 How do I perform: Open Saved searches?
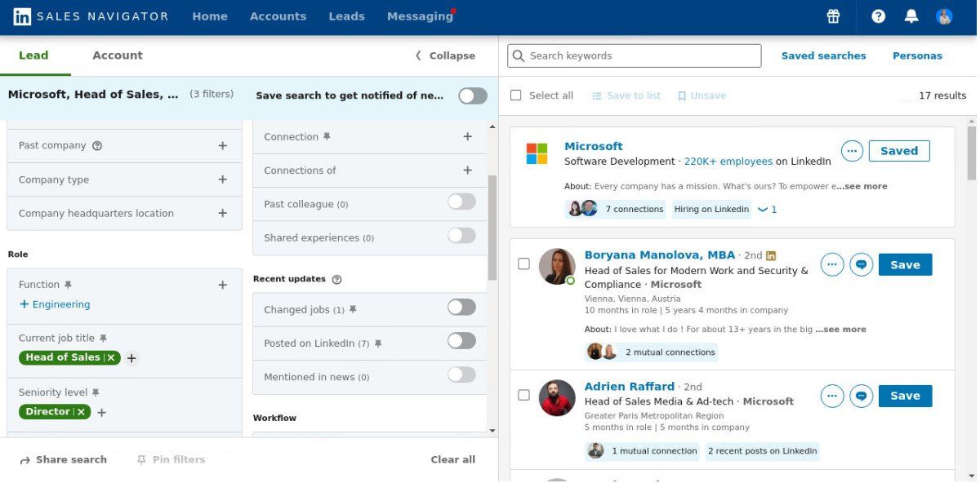click(x=823, y=55)
